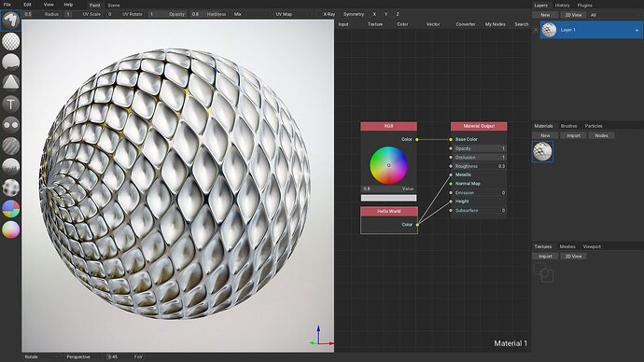Click the RGB node color preview bar
The image size is (644, 362).
(388, 198)
